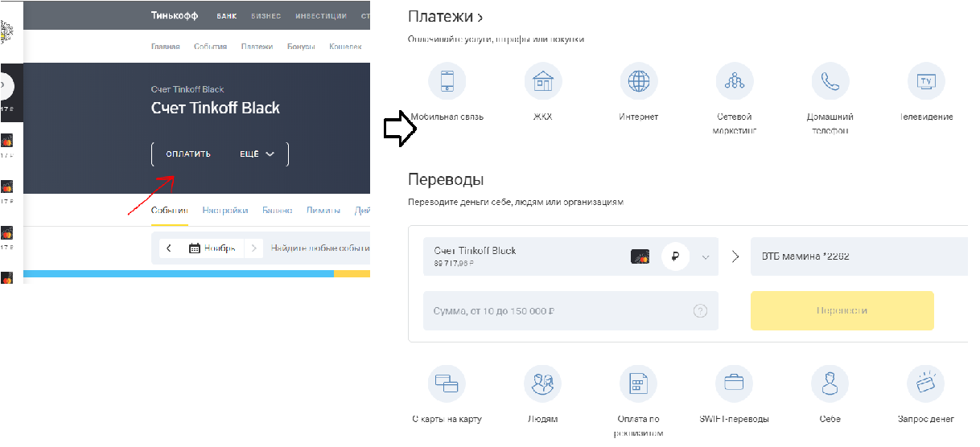Open the ИНВЕСТИЦИИ top menu item

pyautogui.click(x=321, y=16)
